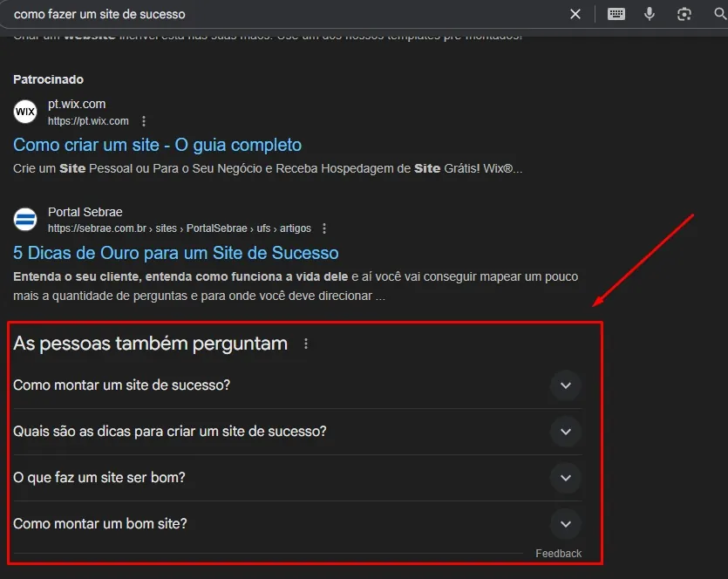The height and width of the screenshot is (579, 728).
Task: Expand question Como montar um bom site
Action: [566, 524]
